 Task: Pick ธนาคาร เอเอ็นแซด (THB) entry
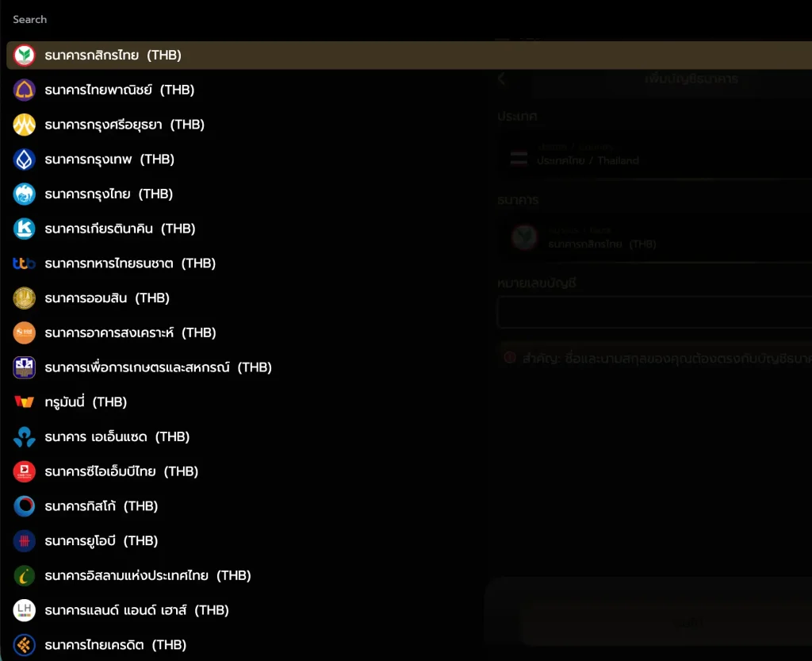click(x=117, y=437)
